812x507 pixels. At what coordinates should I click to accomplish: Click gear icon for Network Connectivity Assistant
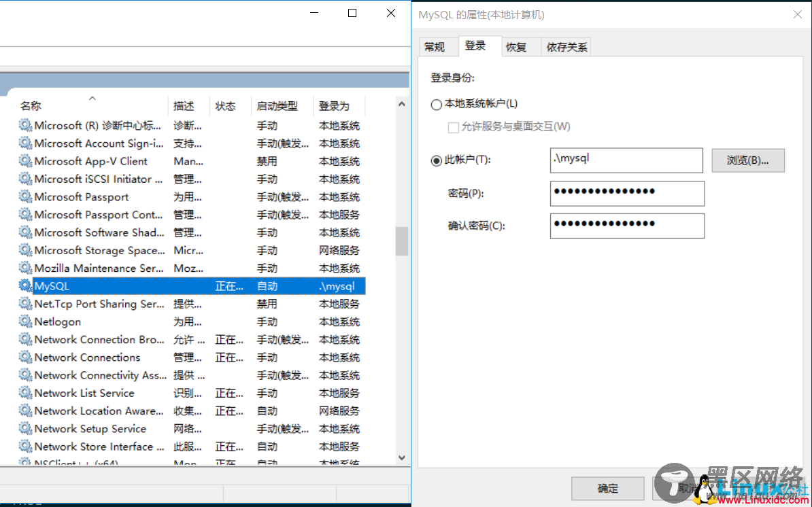[x=25, y=374]
